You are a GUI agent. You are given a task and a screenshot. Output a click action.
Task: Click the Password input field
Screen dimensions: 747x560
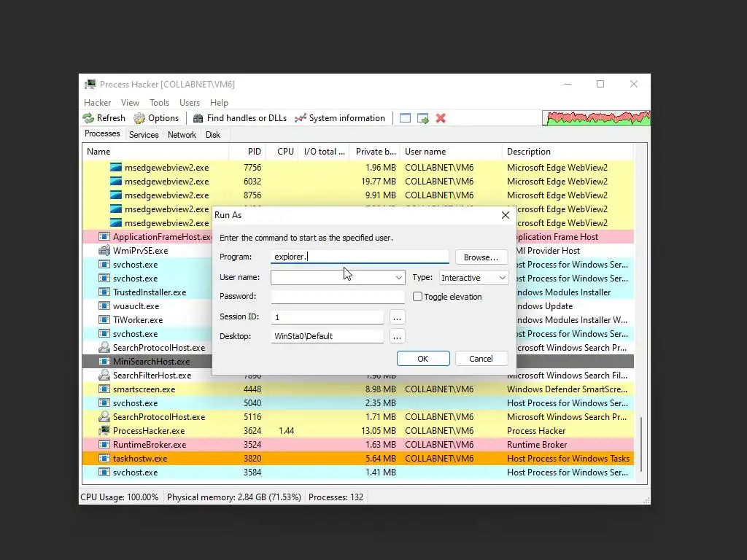[x=338, y=296]
